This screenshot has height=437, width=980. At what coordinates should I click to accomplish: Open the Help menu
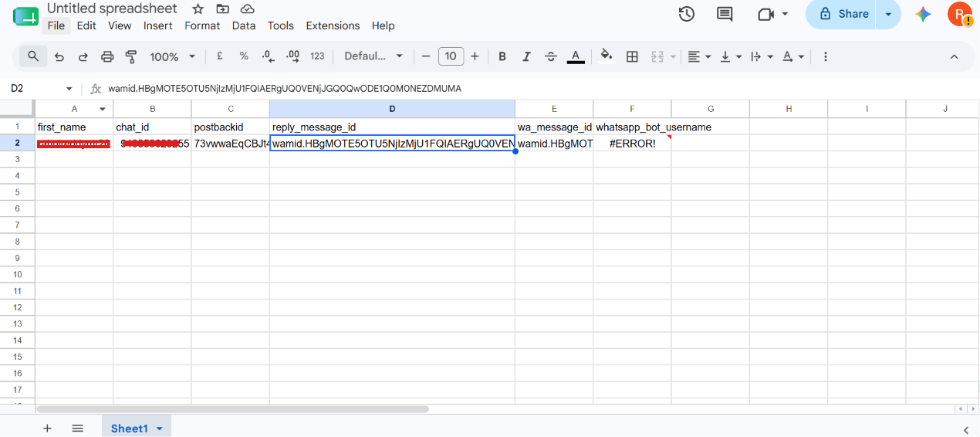pos(384,25)
